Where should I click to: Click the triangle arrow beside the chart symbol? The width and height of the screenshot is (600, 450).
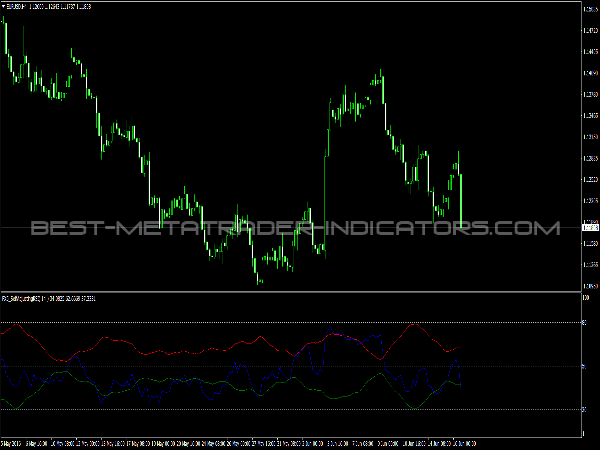tap(4, 7)
